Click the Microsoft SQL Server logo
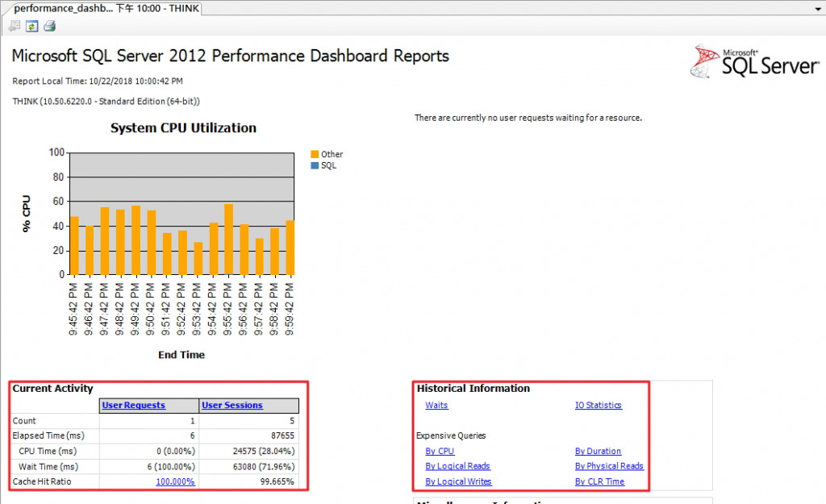 coord(754,61)
